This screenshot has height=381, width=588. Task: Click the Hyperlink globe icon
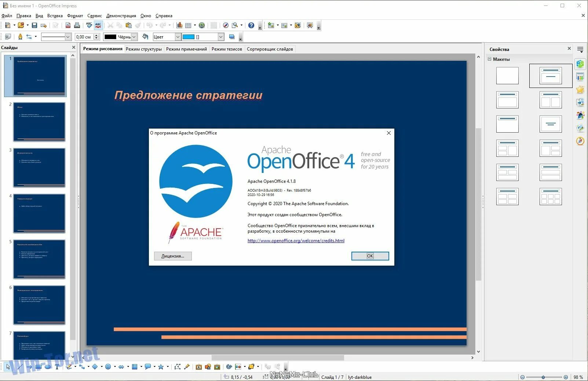[202, 25]
